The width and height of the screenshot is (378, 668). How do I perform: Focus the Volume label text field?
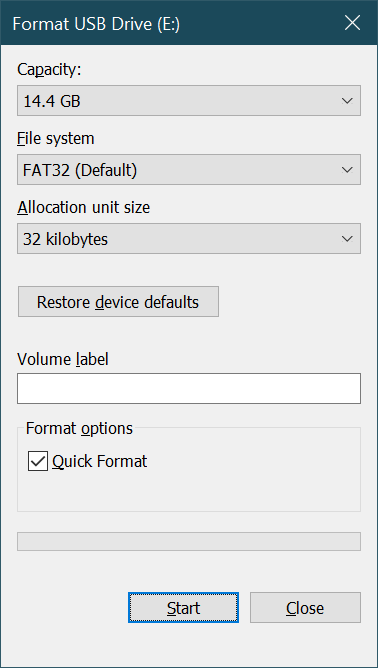(x=189, y=389)
